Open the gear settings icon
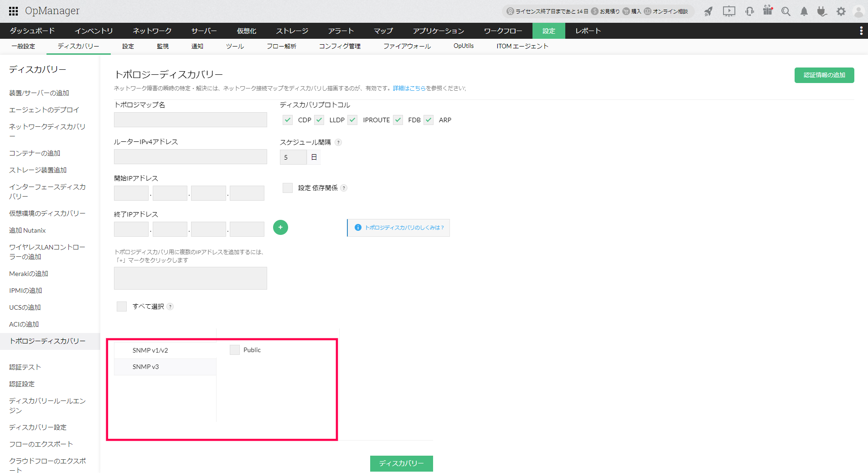This screenshot has height=473, width=868. (x=841, y=11)
